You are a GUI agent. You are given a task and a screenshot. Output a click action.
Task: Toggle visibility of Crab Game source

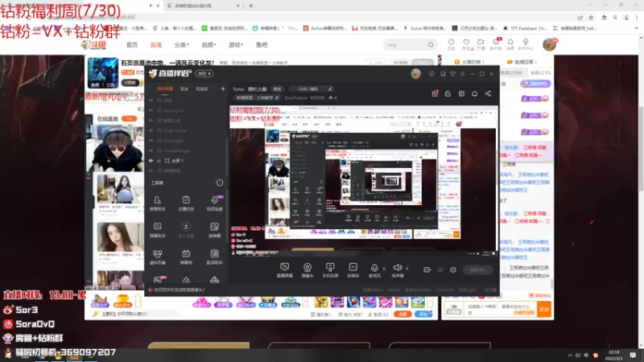(151, 130)
